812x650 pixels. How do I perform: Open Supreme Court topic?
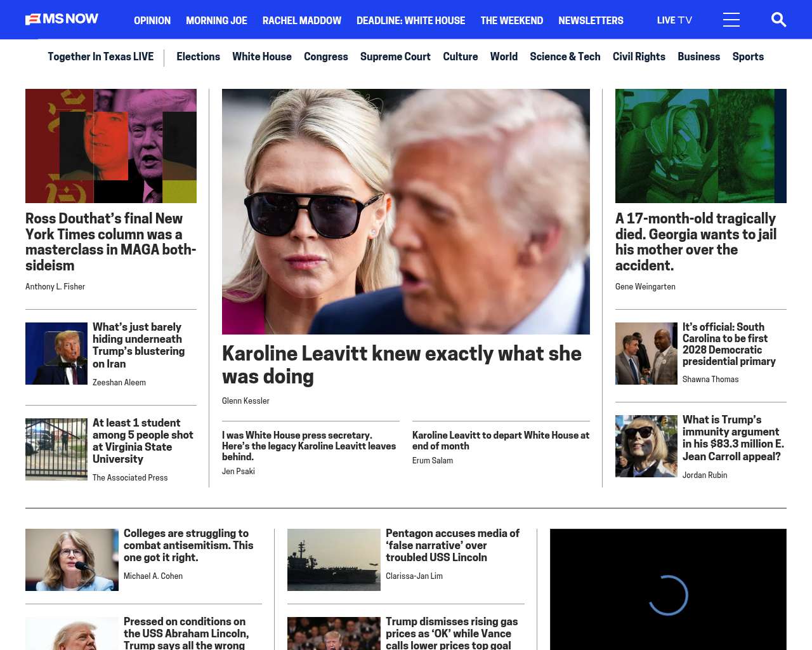pos(395,56)
